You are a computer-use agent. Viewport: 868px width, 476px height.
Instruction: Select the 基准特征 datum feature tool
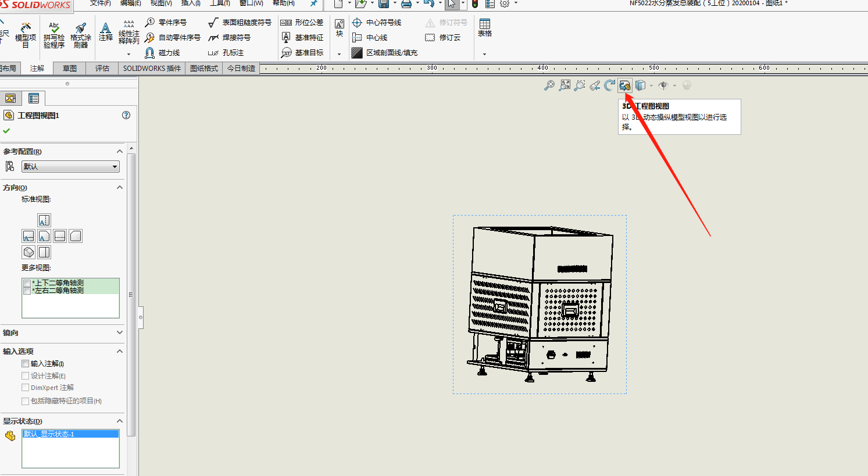[x=302, y=37]
